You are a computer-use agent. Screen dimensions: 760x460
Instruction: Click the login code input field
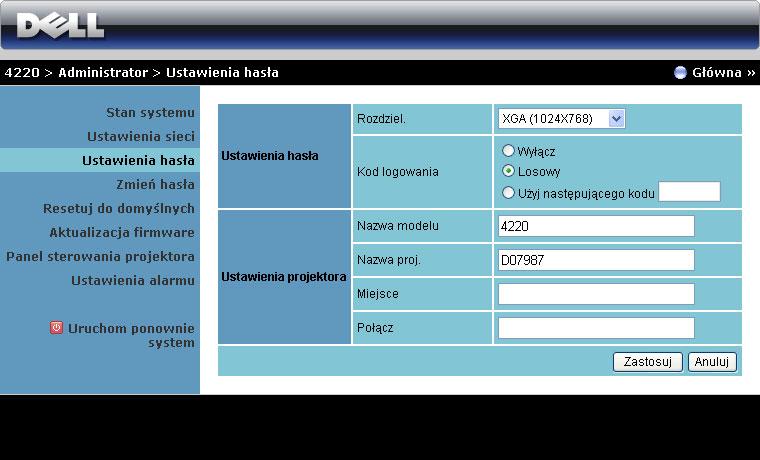[689, 191]
